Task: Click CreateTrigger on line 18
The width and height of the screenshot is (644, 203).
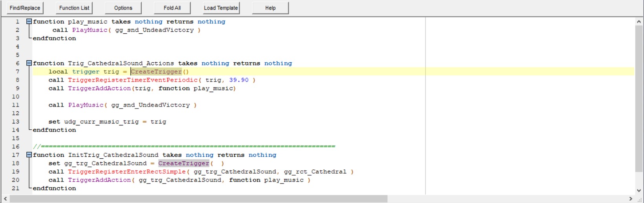Action: click(184, 163)
